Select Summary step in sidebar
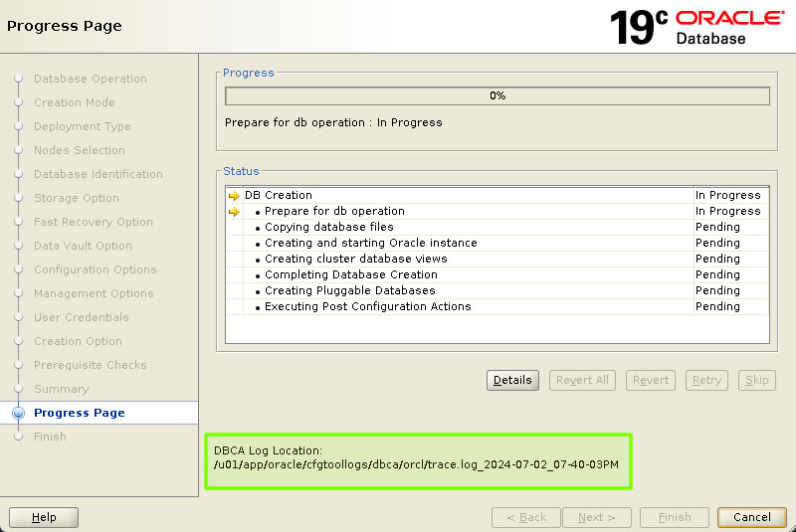Viewport: 796px width, 532px height. (x=62, y=389)
